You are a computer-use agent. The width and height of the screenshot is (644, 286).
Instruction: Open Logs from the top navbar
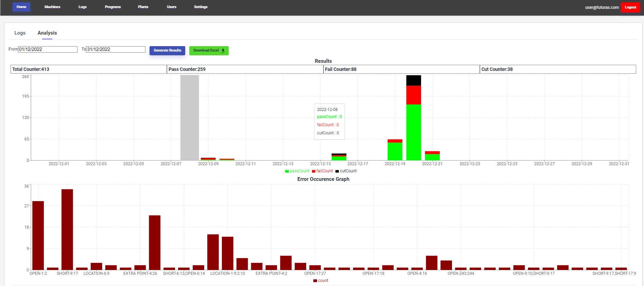pyautogui.click(x=83, y=7)
